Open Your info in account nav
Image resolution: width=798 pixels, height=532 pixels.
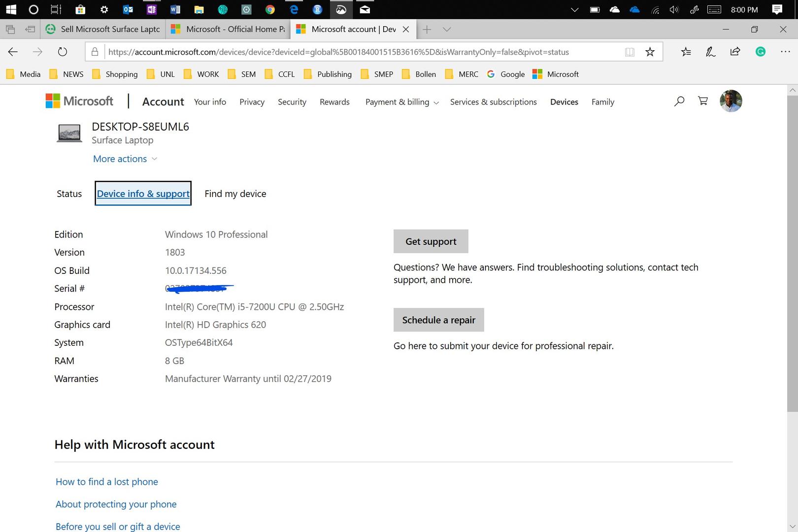210,102
